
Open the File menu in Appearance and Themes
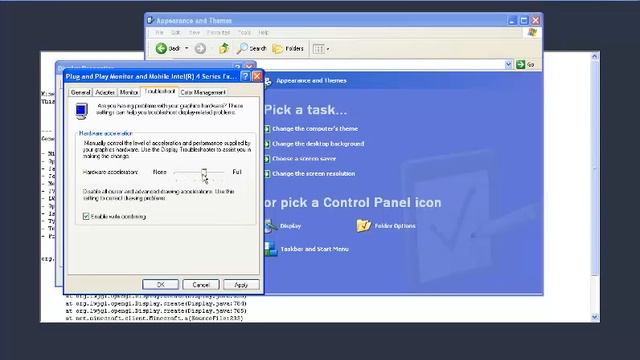pyautogui.click(x=160, y=32)
